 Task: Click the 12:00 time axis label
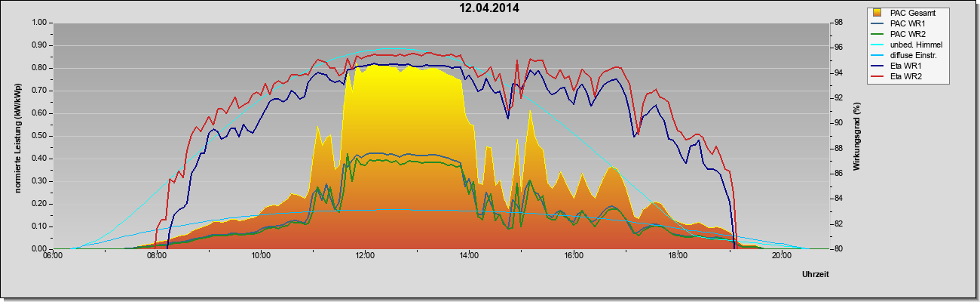point(365,255)
